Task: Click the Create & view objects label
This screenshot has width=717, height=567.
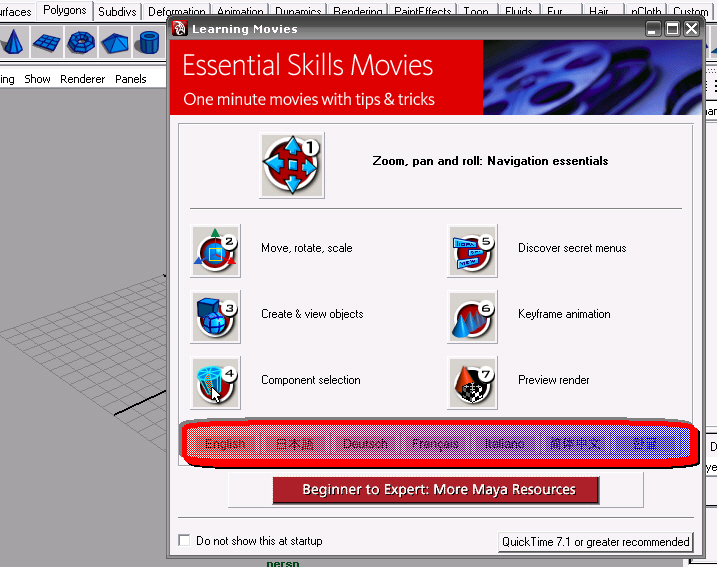Action: pos(312,314)
